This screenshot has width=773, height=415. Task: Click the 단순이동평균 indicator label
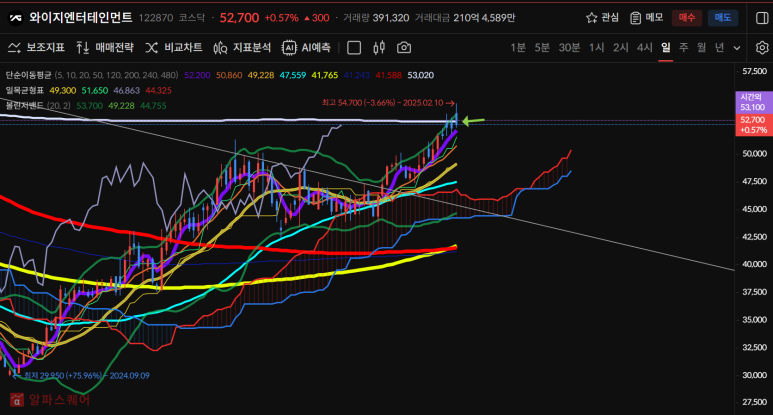(x=29, y=75)
